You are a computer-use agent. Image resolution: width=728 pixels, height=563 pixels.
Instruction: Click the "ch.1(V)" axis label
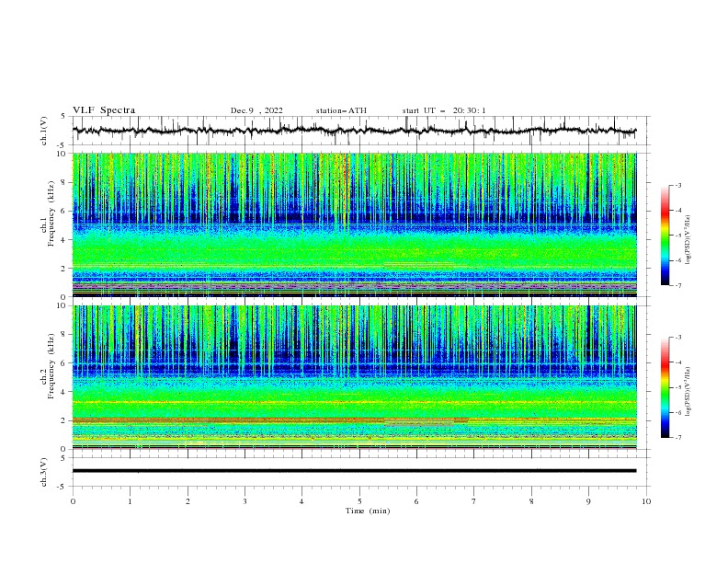[44, 131]
